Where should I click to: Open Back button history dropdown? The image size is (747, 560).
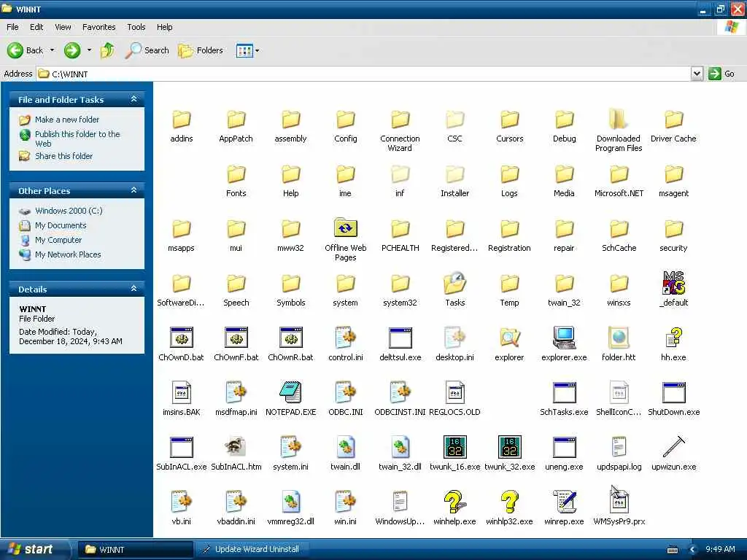[x=53, y=50]
